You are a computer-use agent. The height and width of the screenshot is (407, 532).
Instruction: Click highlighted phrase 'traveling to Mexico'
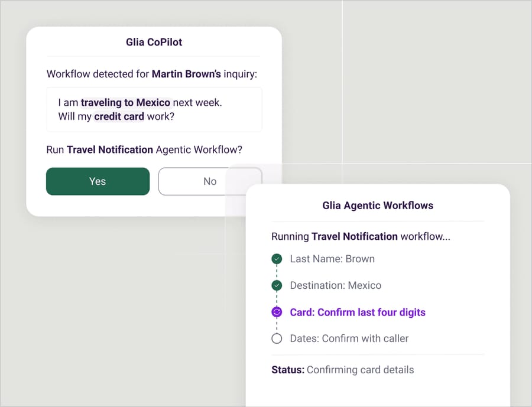coord(125,102)
